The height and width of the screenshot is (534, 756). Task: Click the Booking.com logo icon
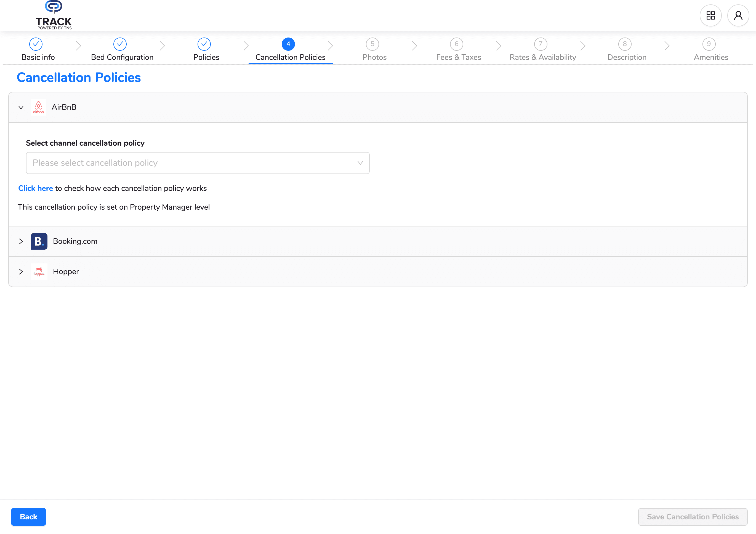39,241
